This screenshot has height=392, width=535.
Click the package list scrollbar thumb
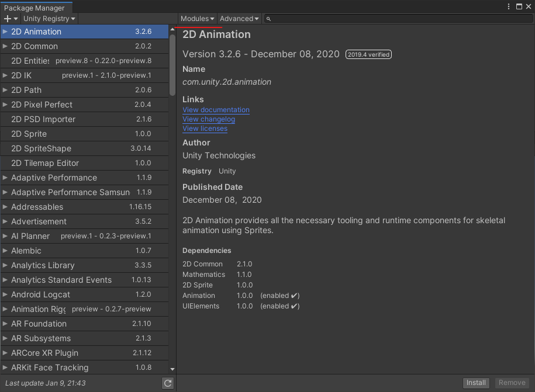coord(172,65)
